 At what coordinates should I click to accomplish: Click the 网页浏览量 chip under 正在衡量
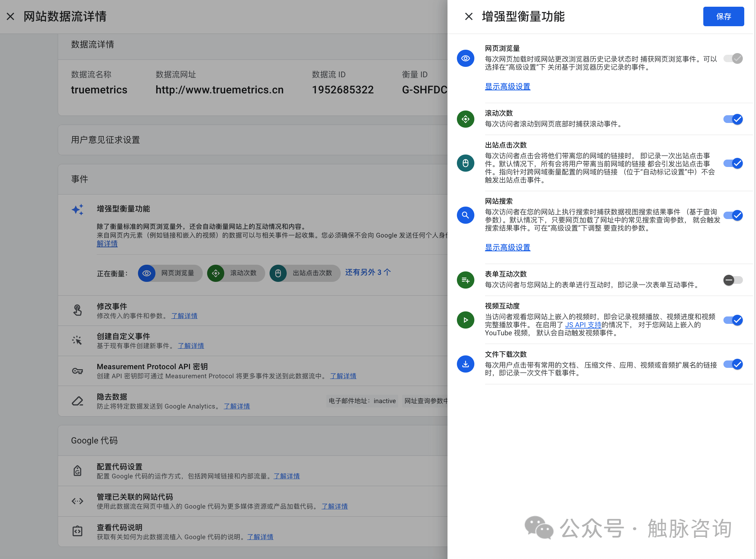pos(170,273)
